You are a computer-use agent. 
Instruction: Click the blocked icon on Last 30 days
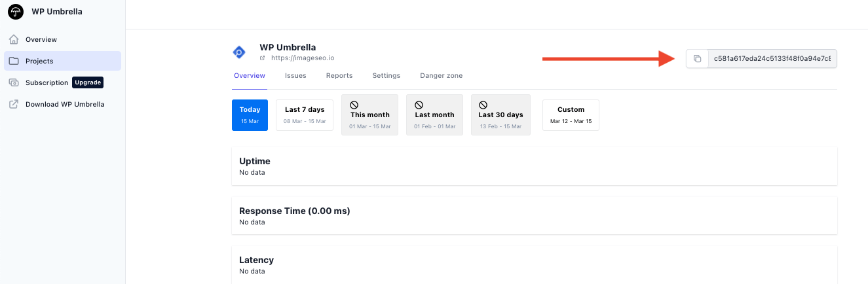tap(483, 105)
